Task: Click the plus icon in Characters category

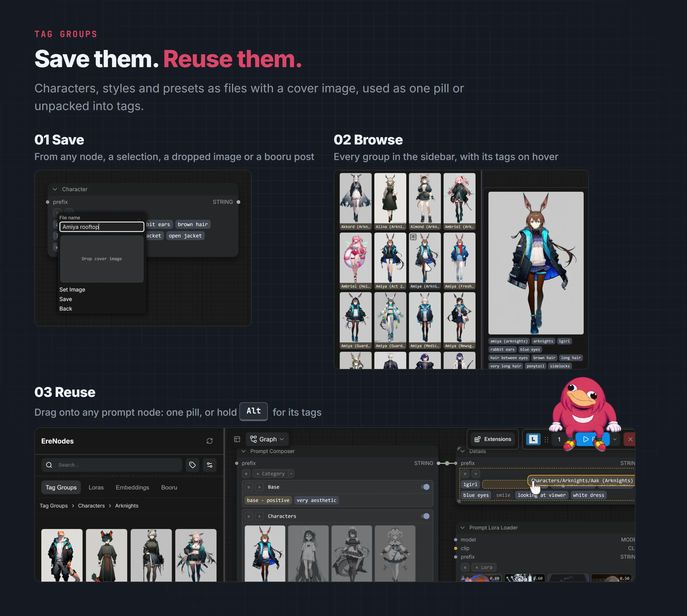Action: [x=260, y=516]
